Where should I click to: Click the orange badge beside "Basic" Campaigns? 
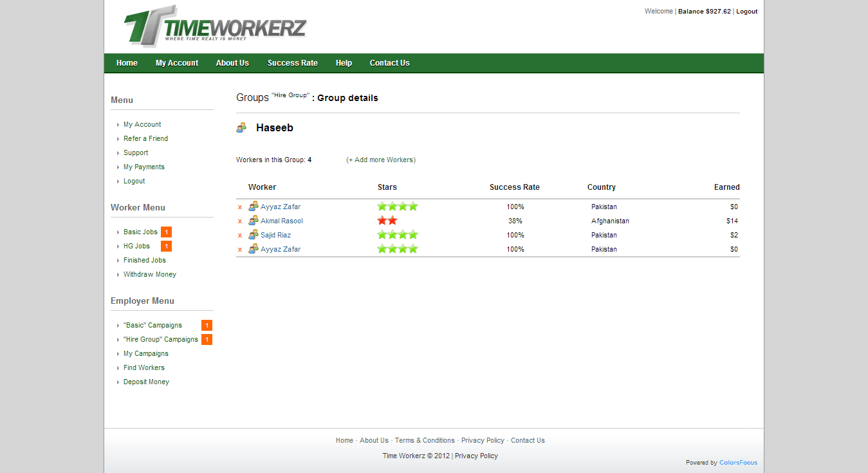click(207, 326)
